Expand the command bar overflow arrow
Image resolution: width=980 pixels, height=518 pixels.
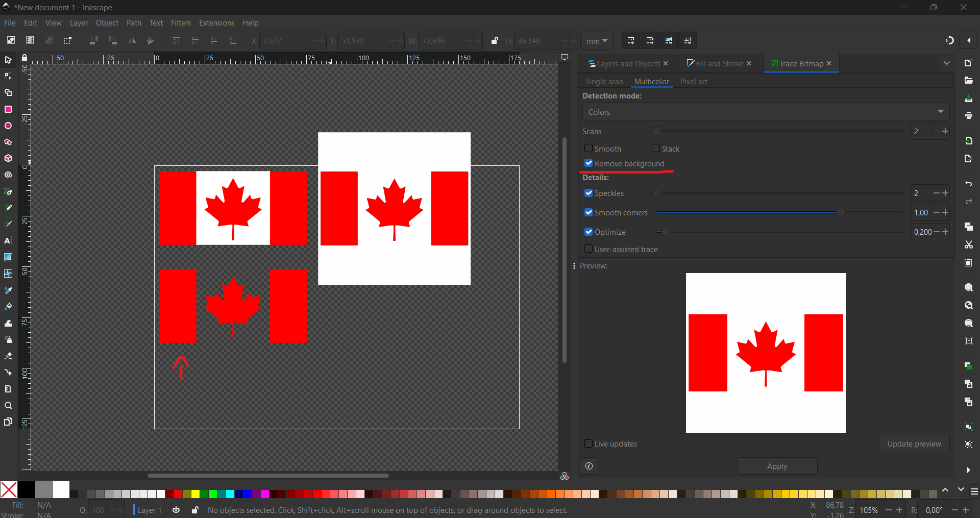pyautogui.click(x=969, y=470)
